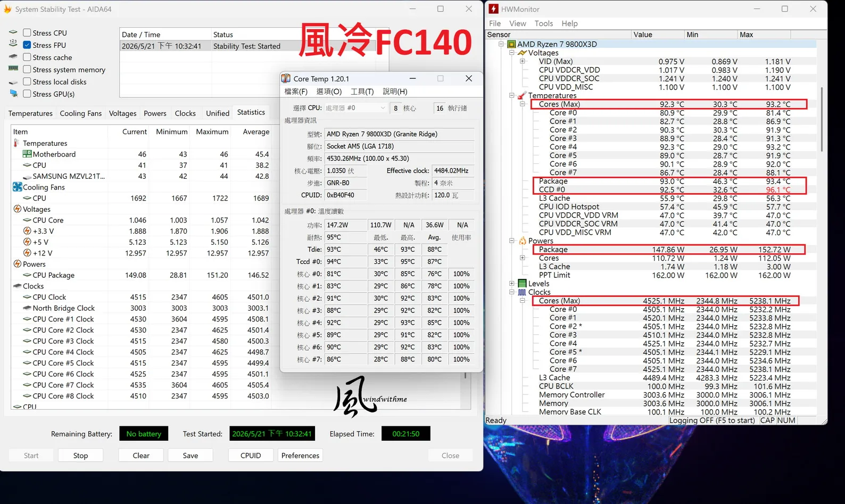The height and width of the screenshot is (504, 845).
Task: Collapse the HWMonitor Clocks group
Action: [x=512, y=292]
